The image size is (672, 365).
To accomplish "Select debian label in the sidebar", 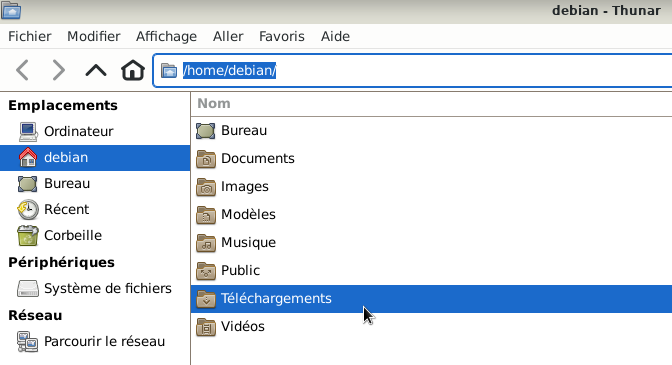I will [x=66, y=158].
